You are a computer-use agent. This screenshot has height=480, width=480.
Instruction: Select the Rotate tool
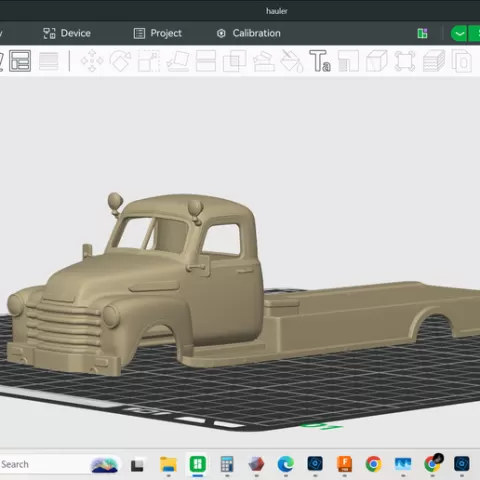coord(120,61)
